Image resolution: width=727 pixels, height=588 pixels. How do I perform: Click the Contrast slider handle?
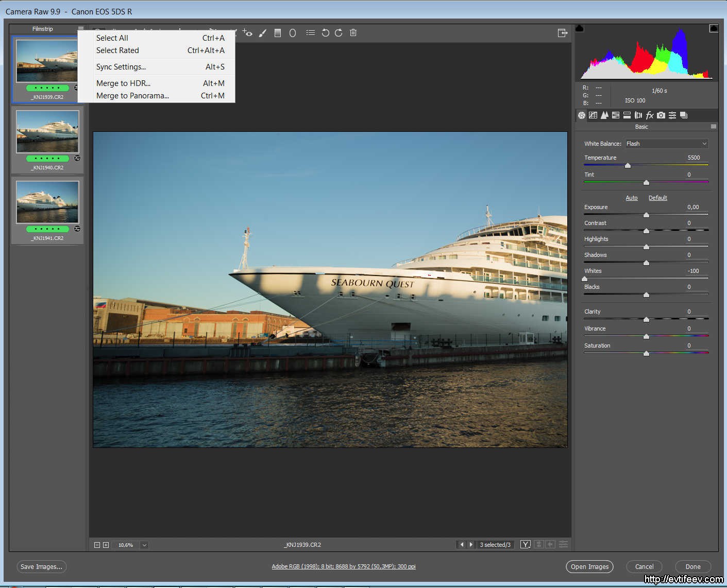(646, 231)
